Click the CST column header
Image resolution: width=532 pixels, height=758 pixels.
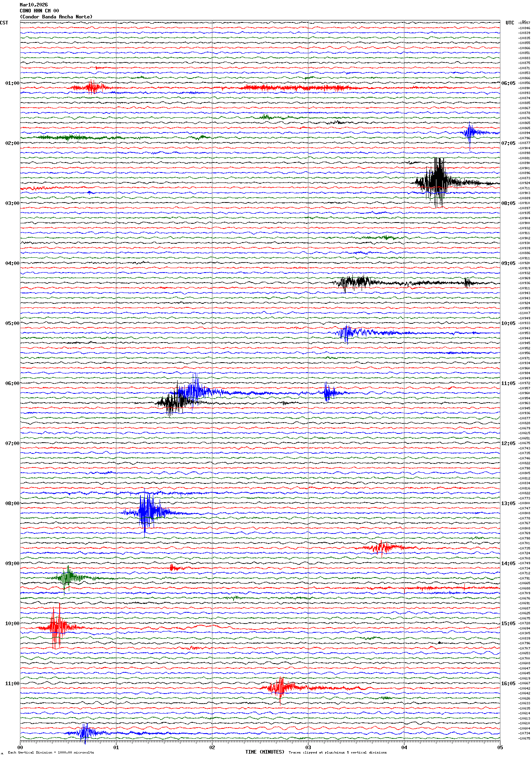click(4, 23)
